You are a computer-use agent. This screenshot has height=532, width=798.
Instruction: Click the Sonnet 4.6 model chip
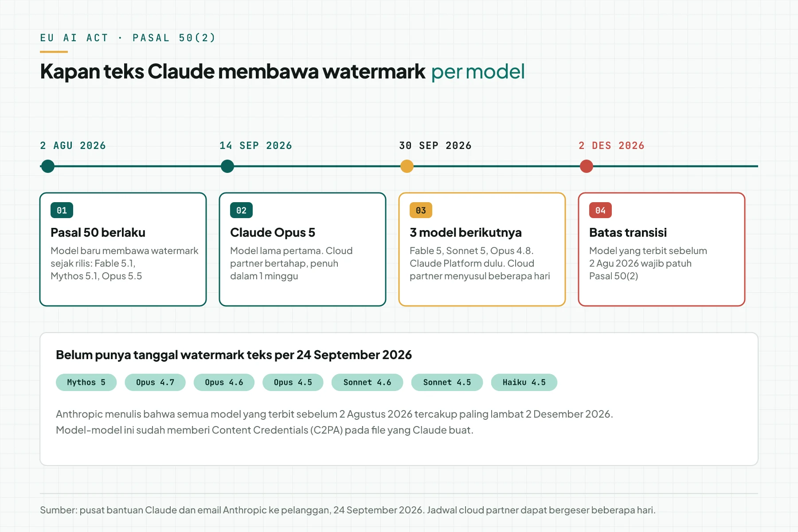click(x=368, y=382)
